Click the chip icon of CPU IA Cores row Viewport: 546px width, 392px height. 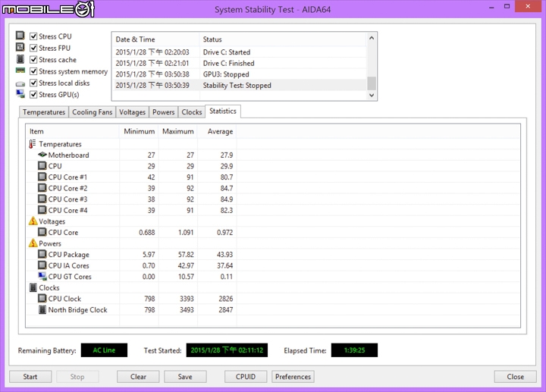tap(42, 265)
